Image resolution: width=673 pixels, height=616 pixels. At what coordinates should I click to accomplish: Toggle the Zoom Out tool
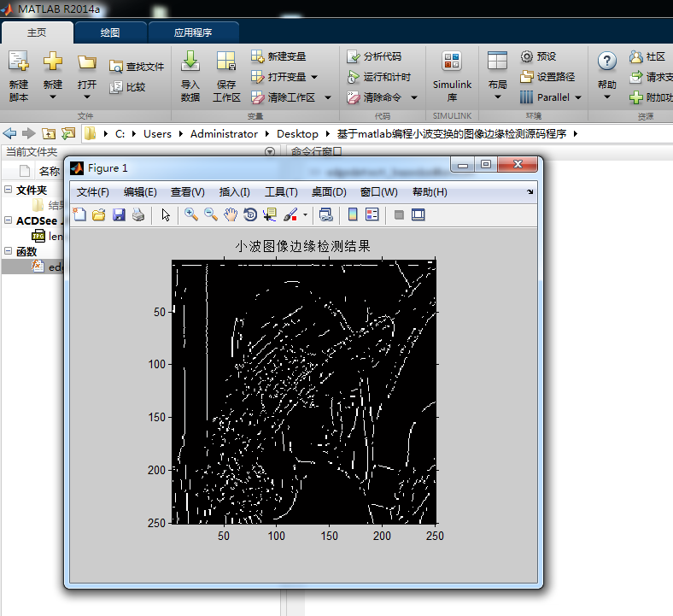pyautogui.click(x=210, y=214)
